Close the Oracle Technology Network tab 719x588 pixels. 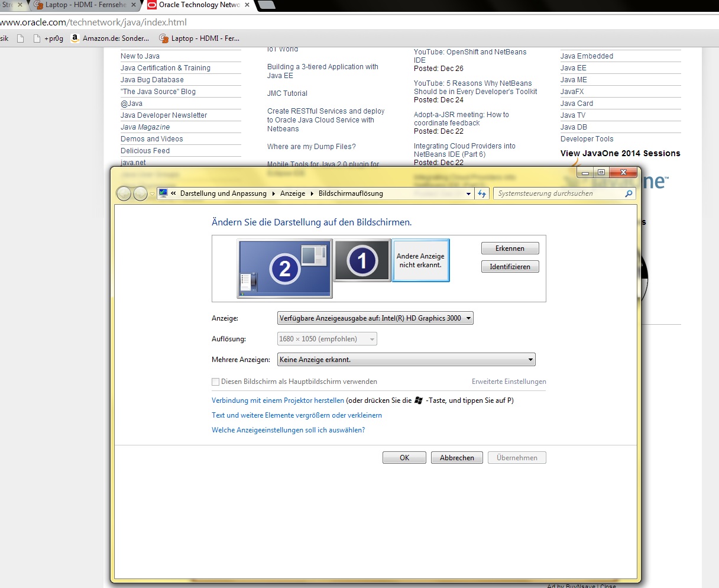click(x=247, y=5)
